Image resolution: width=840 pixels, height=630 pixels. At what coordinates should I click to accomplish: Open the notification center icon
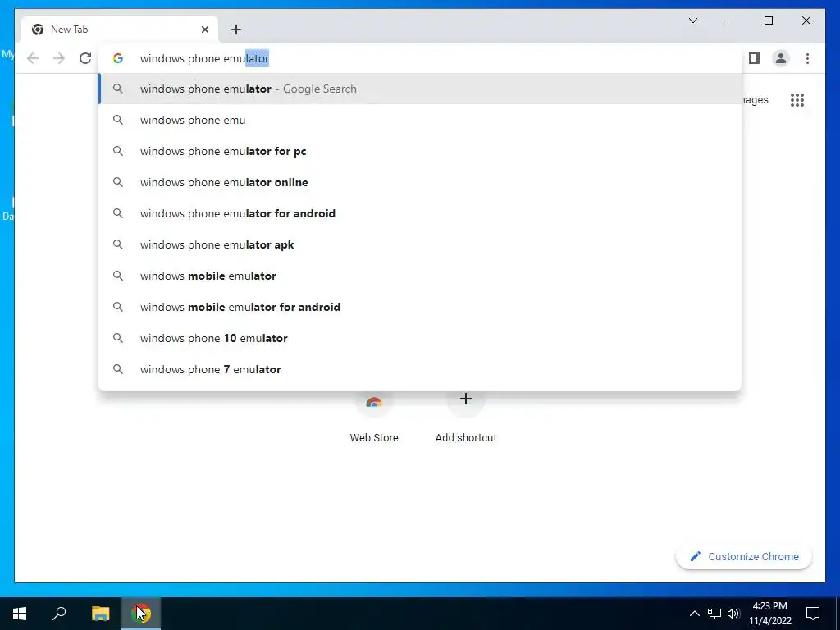[x=813, y=614]
